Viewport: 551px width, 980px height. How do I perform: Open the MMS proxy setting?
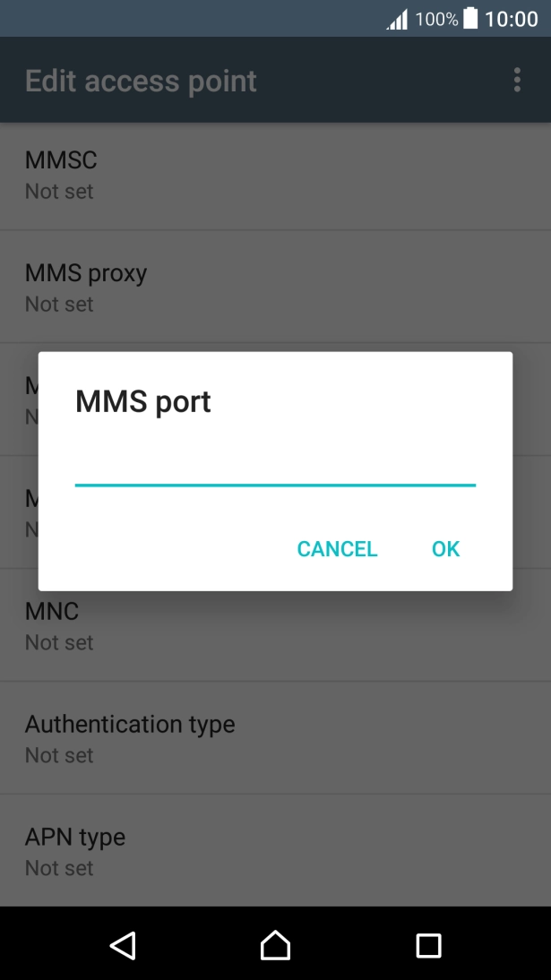tap(275, 287)
